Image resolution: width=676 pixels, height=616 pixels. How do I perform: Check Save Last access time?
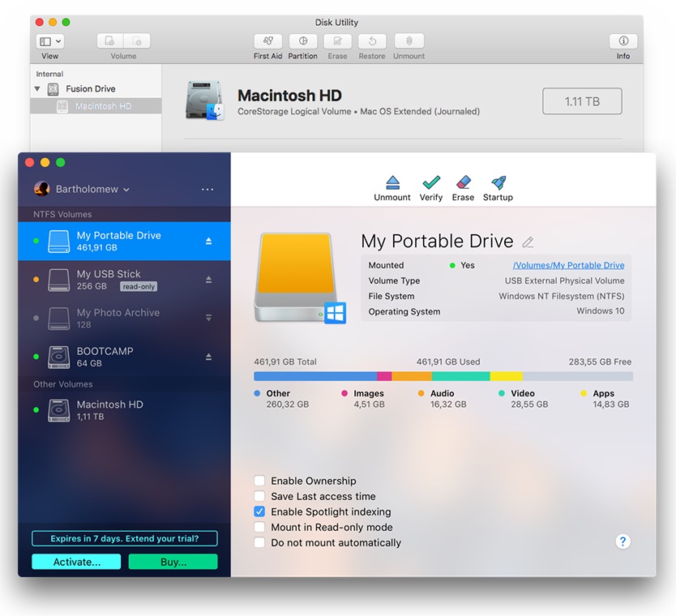tap(259, 496)
